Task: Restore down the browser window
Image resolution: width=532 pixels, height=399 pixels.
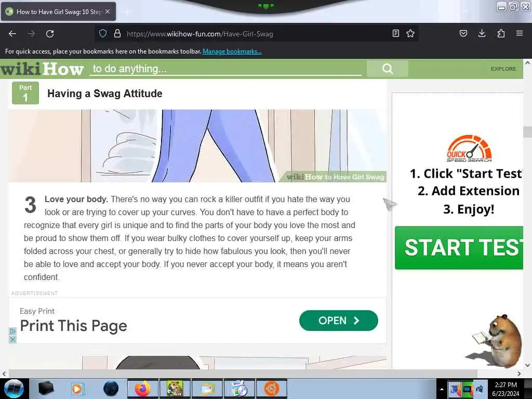Action: point(514,6)
